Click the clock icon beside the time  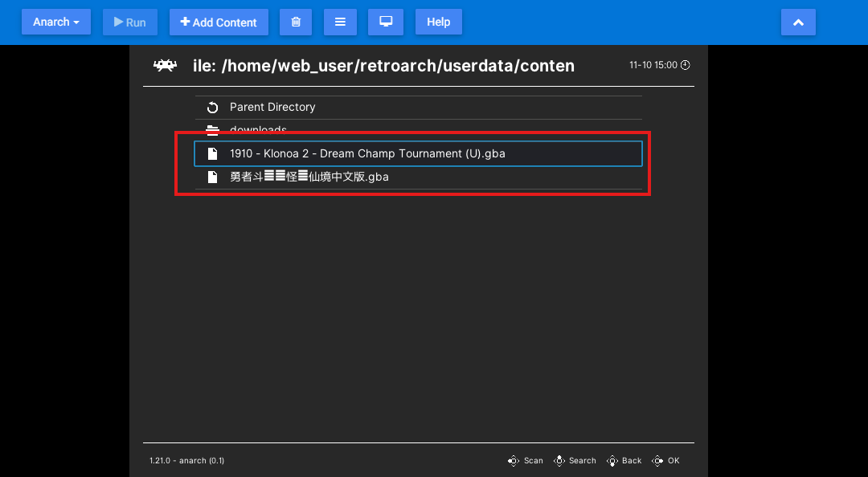(686, 65)
